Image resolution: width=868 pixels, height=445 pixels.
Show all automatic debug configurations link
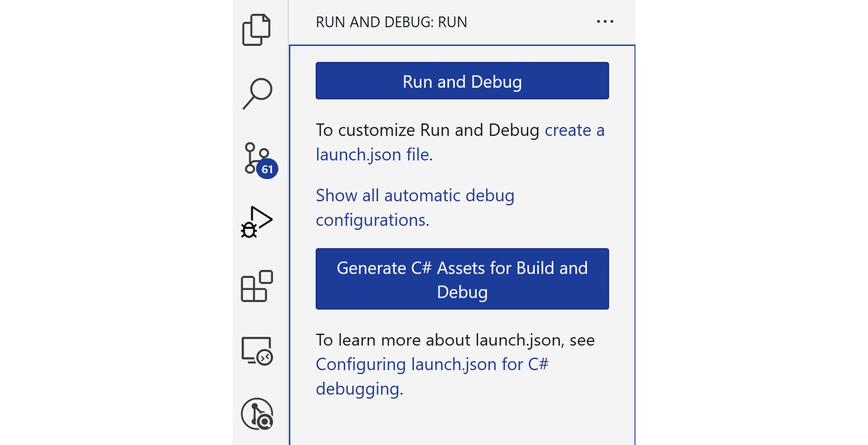pos(415,207)
